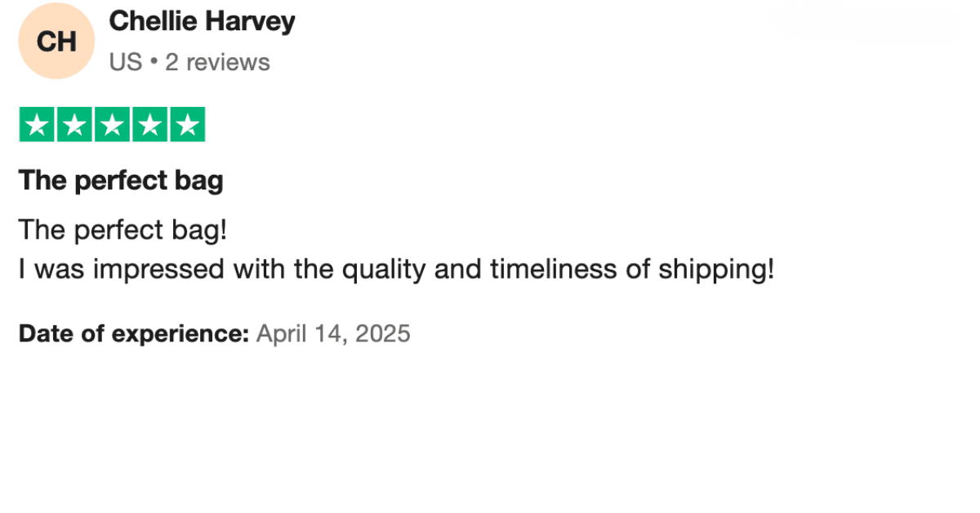This screenshot has width=980, height=513.
Task: Click the "2 reviews" count
Action: (217, 62)
